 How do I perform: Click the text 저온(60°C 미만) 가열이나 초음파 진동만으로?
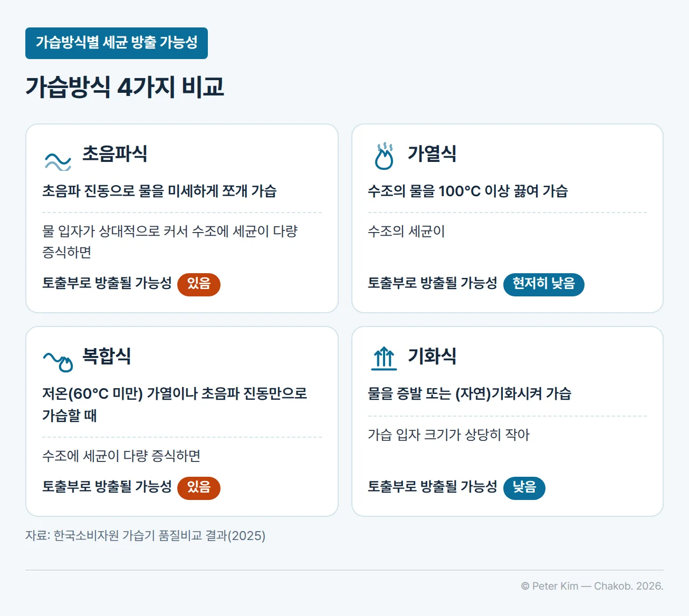pyautogui.click(x=175, y=393)
